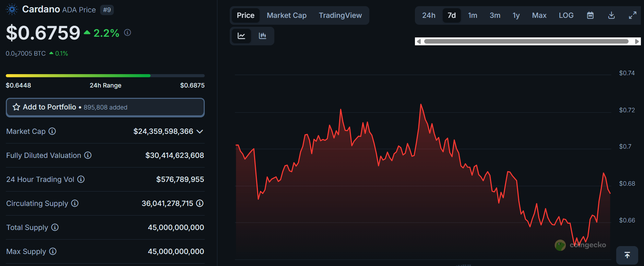Click the scroll-to-top arrow button

tap(627, 255)
